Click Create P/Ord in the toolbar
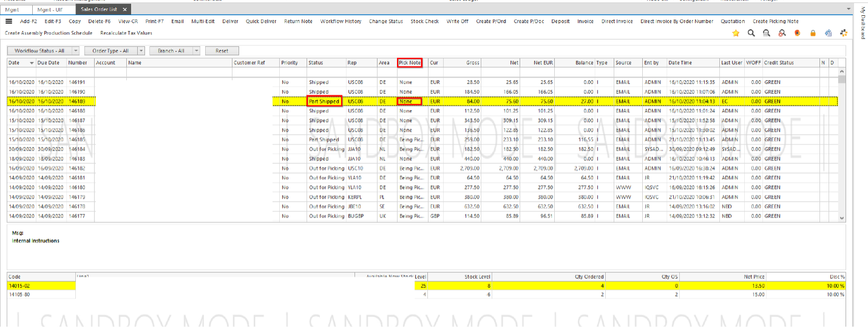The image size is (868, 328). (491, 21)
